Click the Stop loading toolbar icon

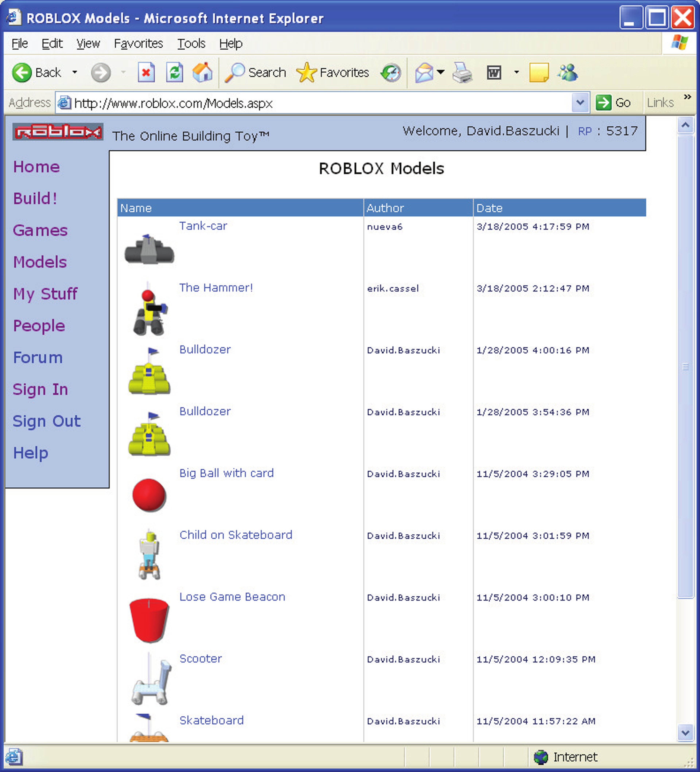(146, 72)
